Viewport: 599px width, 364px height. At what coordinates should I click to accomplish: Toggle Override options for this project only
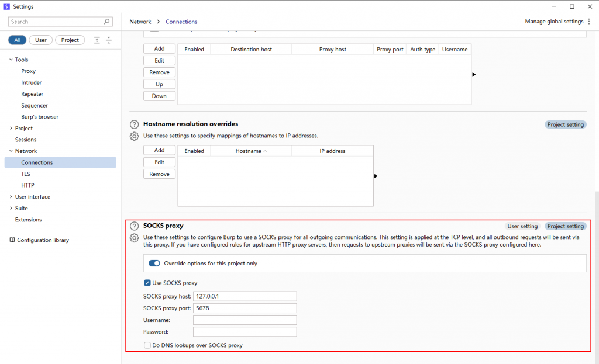click(x=154, y=264)
